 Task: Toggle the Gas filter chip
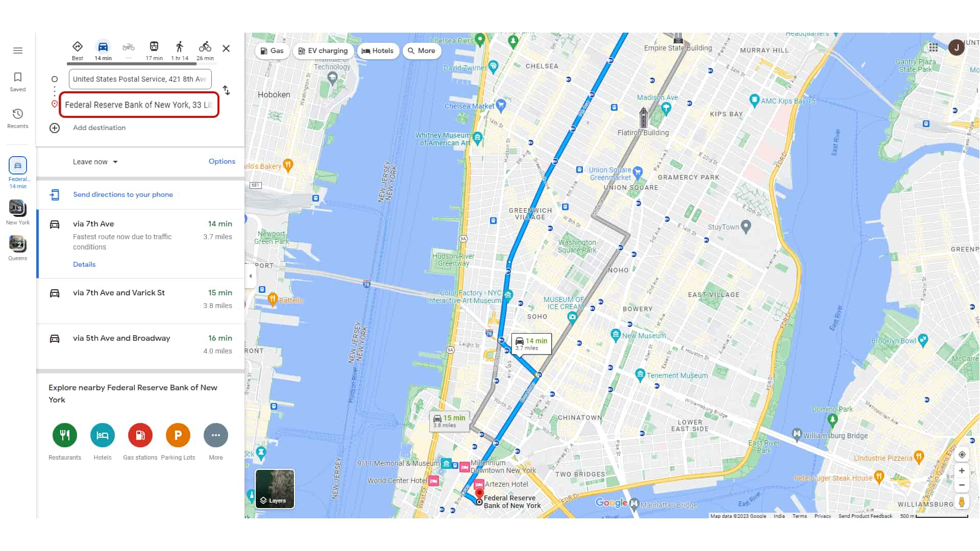271,51
